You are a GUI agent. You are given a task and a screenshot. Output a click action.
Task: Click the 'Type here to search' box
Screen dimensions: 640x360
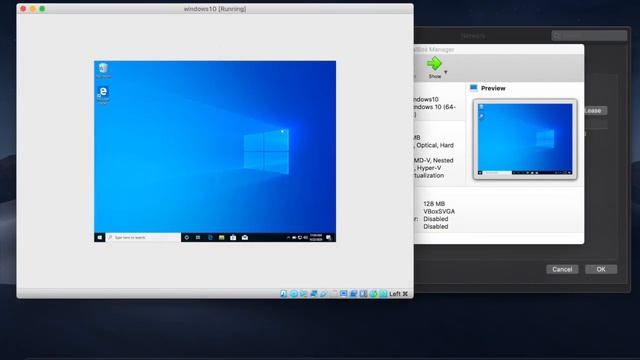tap(143, 237)
